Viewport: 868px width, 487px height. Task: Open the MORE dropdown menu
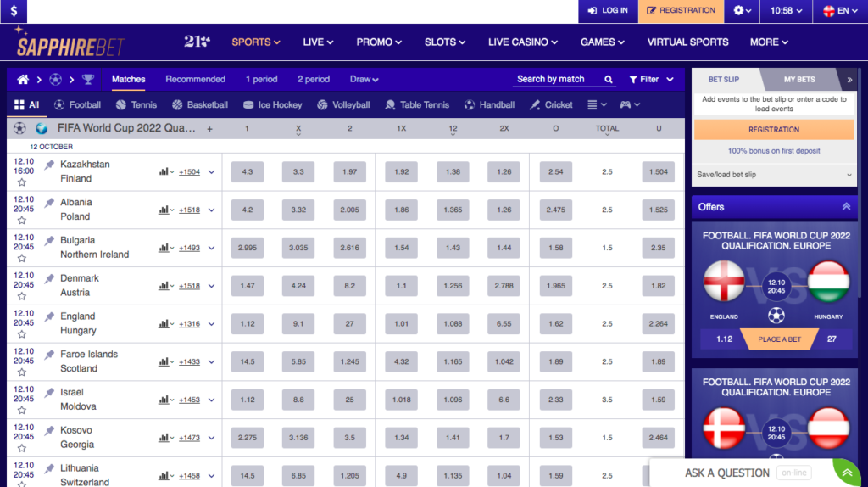click(x=769, y=42)
